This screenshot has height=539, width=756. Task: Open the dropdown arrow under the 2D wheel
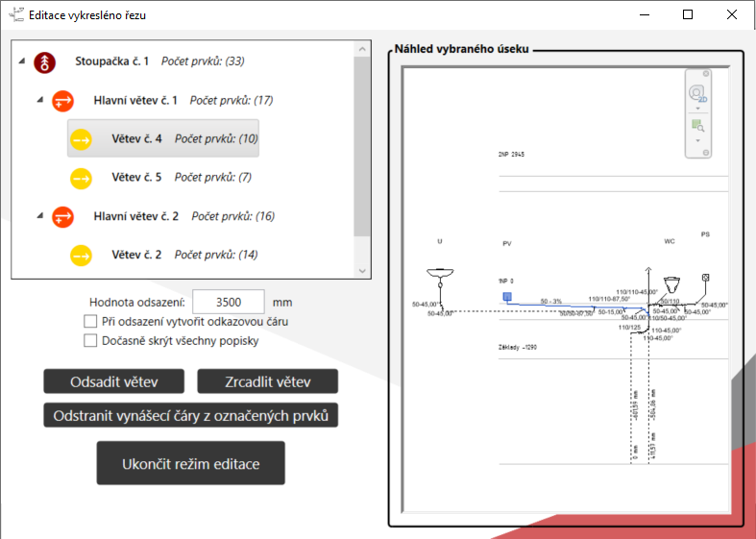(697, 109)
